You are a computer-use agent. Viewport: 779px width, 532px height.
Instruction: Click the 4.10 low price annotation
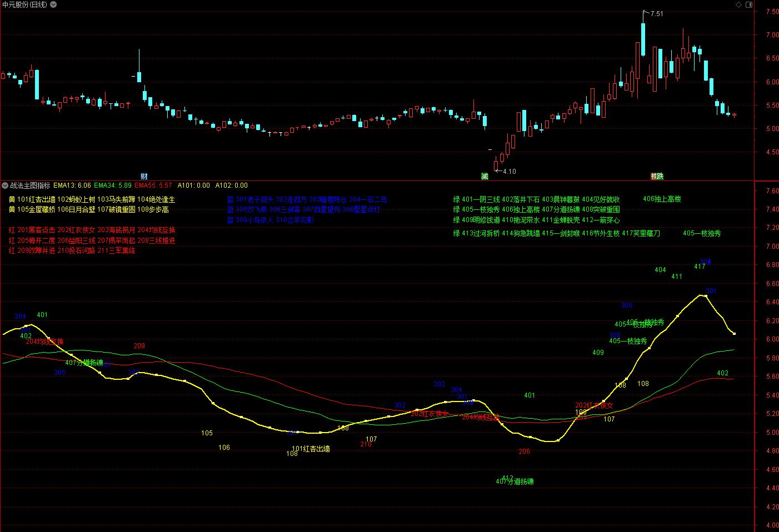(509, 172)
